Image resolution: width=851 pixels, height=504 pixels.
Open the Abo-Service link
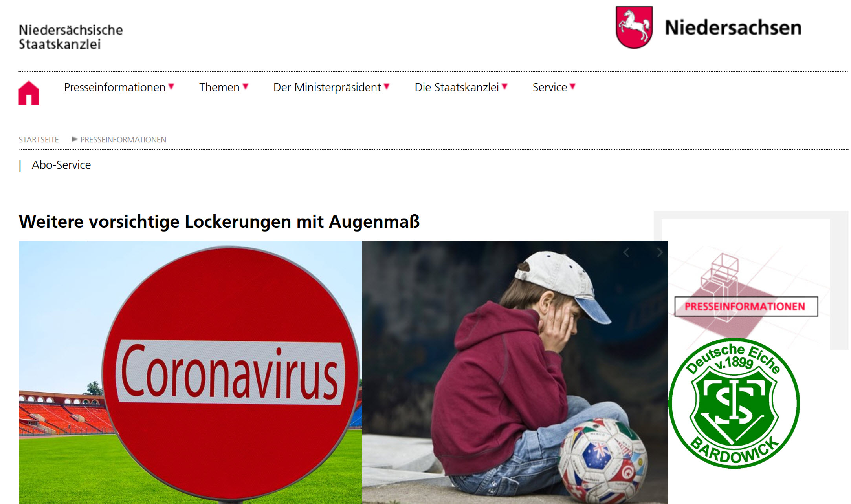(x=61, y=165)
